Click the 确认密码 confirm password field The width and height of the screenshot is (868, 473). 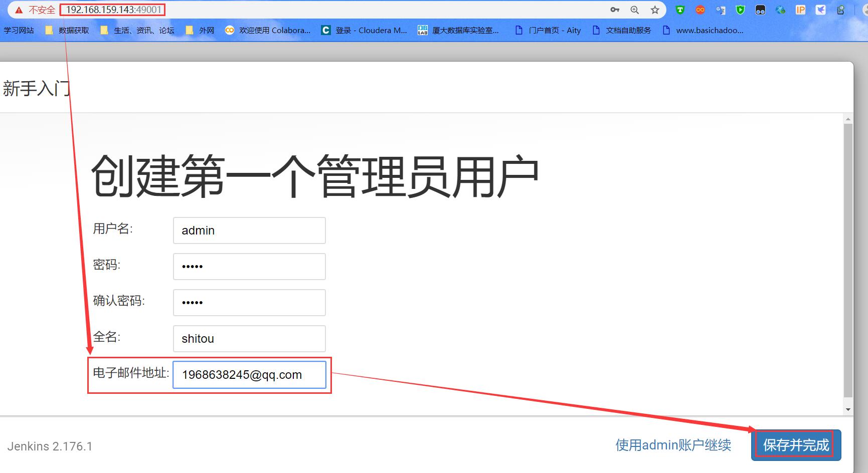[x=249, y=303]
